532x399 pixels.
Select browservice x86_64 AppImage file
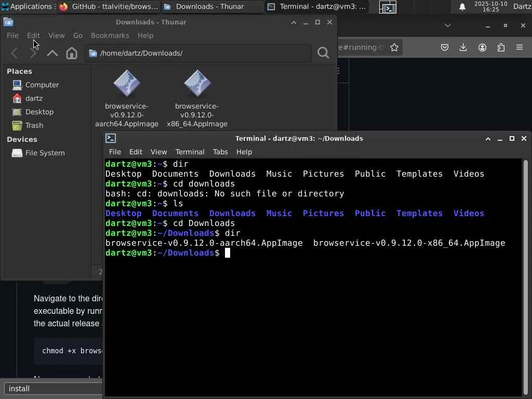click(x=197, y=99)
